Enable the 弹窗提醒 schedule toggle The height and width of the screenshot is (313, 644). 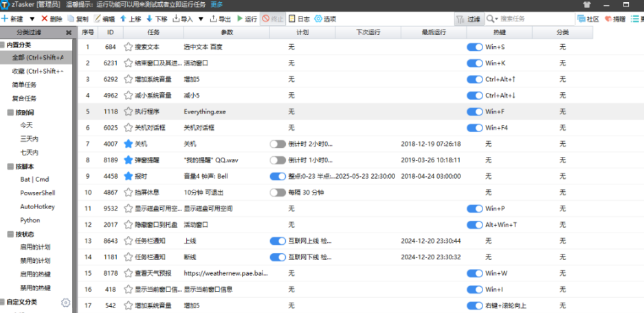click(278, 160)
